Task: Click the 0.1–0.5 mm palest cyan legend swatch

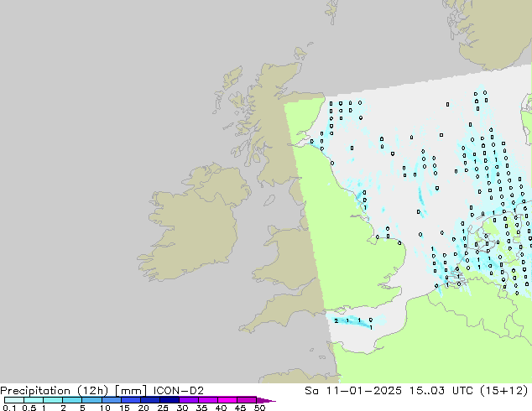Action: click(x=14, y=400)
